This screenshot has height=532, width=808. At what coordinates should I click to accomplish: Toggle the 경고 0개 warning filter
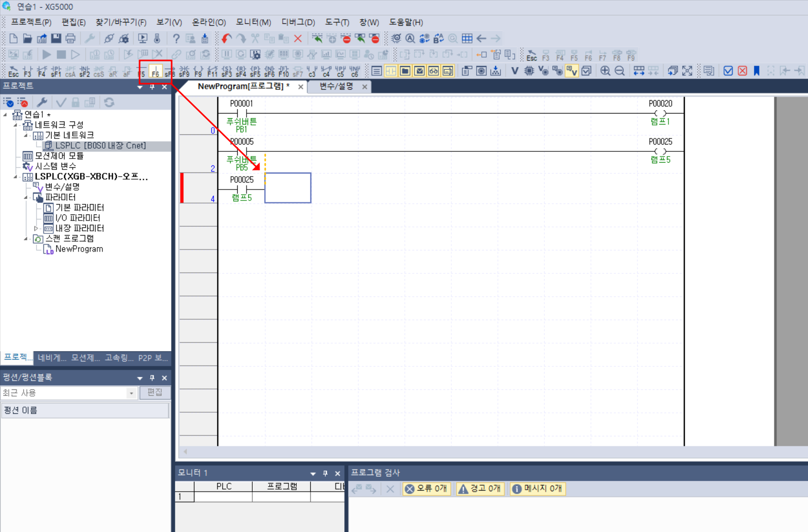click(x=480, y=489)
